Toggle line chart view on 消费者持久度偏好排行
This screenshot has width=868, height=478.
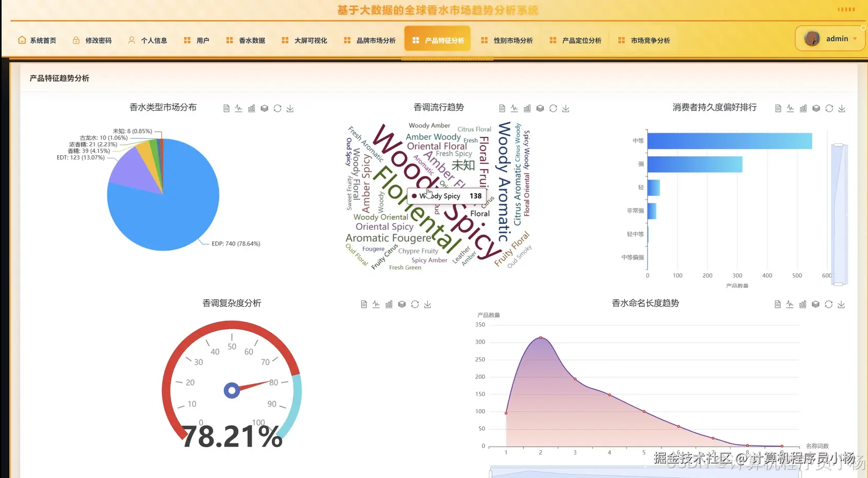[790, 108]
